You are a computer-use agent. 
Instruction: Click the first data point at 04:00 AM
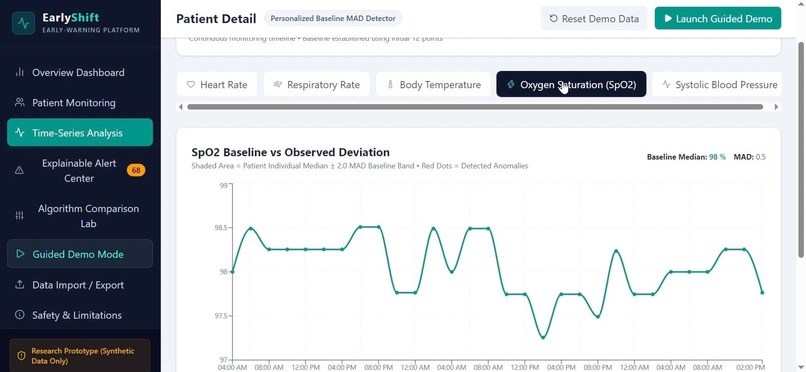[232, 272]
